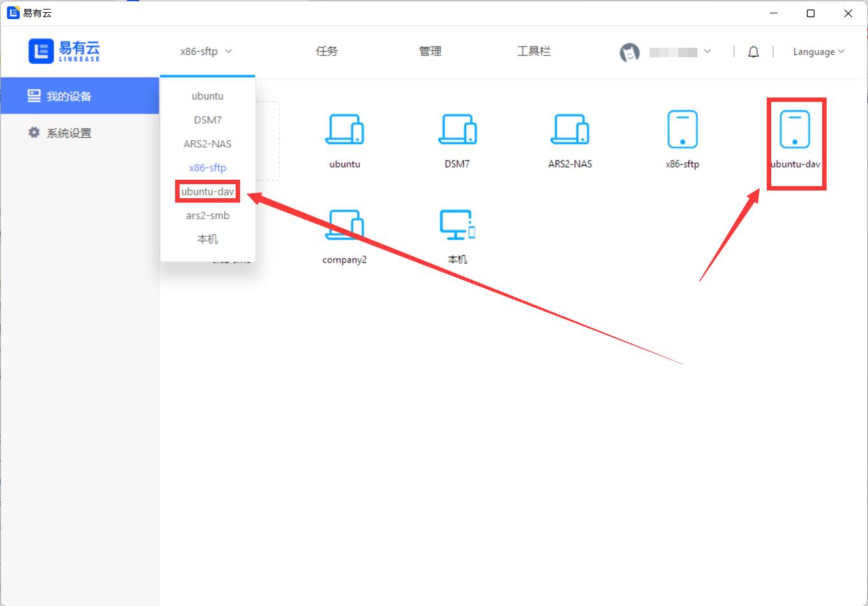Image resolution: width=868 pixels, height=606 pixels.
Task: Select 我的设备 in the sidebar
Action: coord(69,96)
